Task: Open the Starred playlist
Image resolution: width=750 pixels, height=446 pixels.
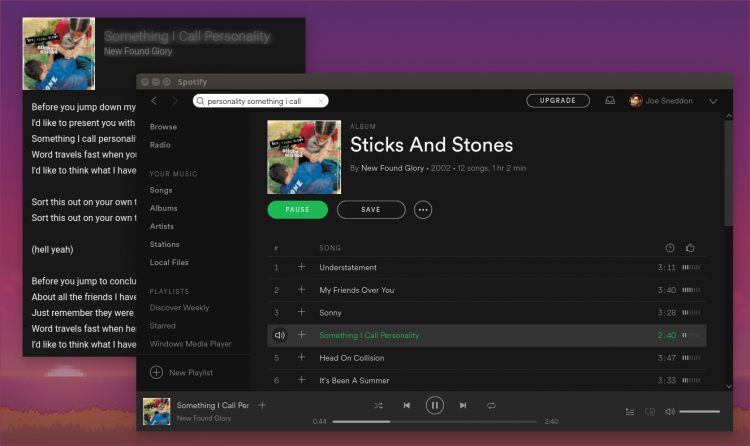Action: point(162,326)
